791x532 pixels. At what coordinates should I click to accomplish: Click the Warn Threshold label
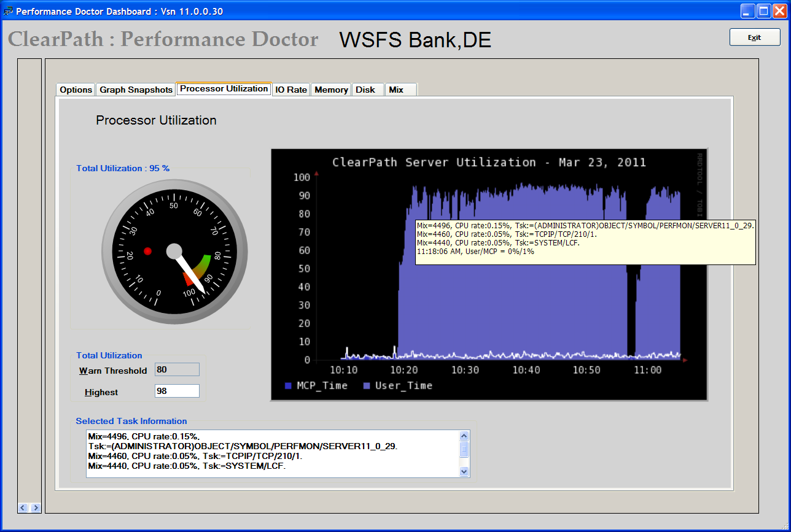[113, 371]
